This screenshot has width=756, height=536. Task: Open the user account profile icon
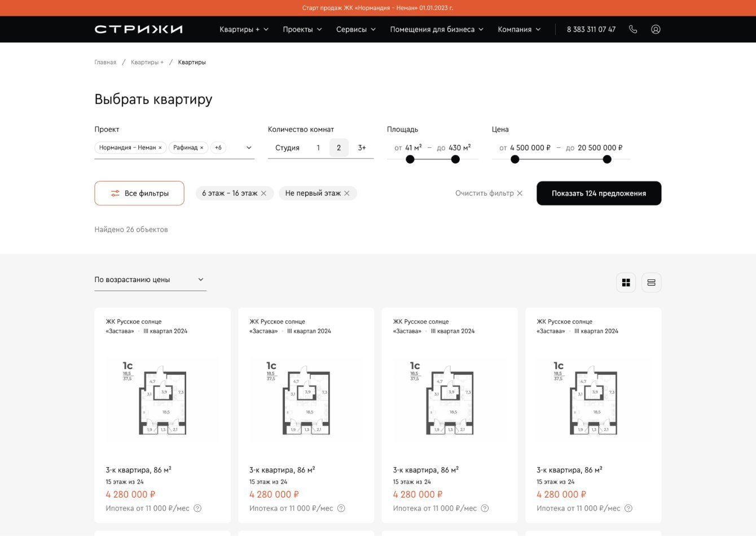pos(656,29)
